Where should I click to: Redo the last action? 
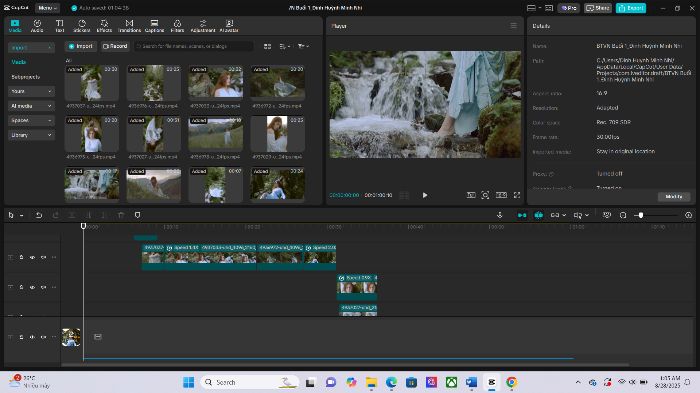pyautogui.click(x=55, y=215)
